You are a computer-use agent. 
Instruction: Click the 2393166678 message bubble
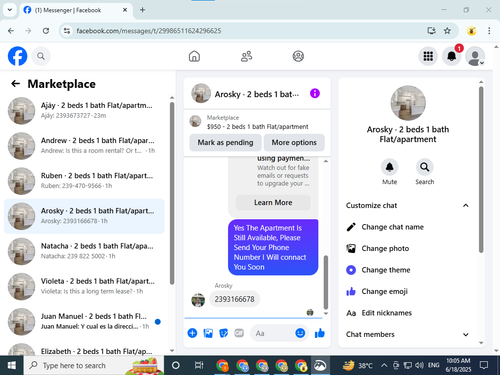tap(235, 299)
